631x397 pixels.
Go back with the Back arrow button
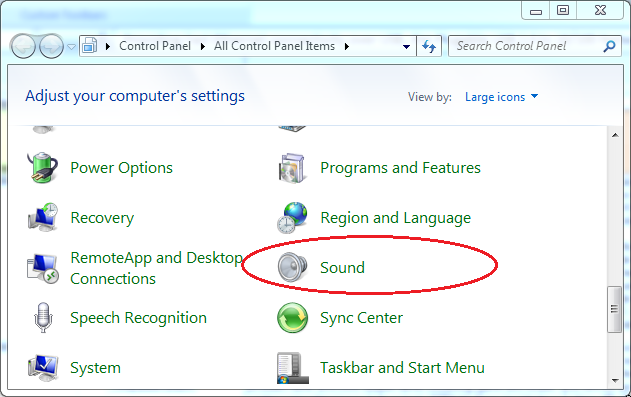pos(23,46)
